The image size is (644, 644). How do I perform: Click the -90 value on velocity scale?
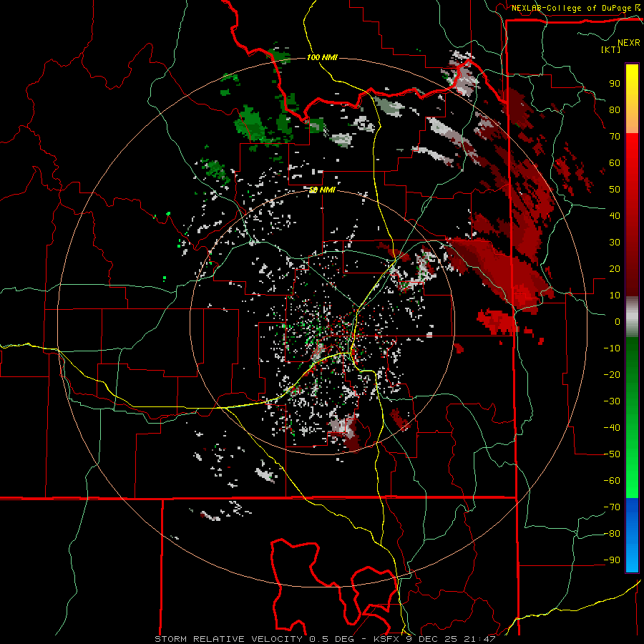(612, 560)
